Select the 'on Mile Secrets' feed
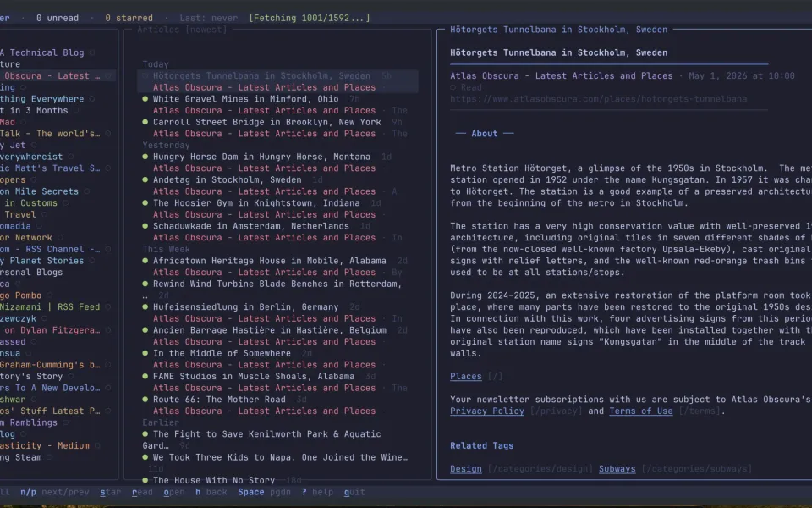 point(40,191)
